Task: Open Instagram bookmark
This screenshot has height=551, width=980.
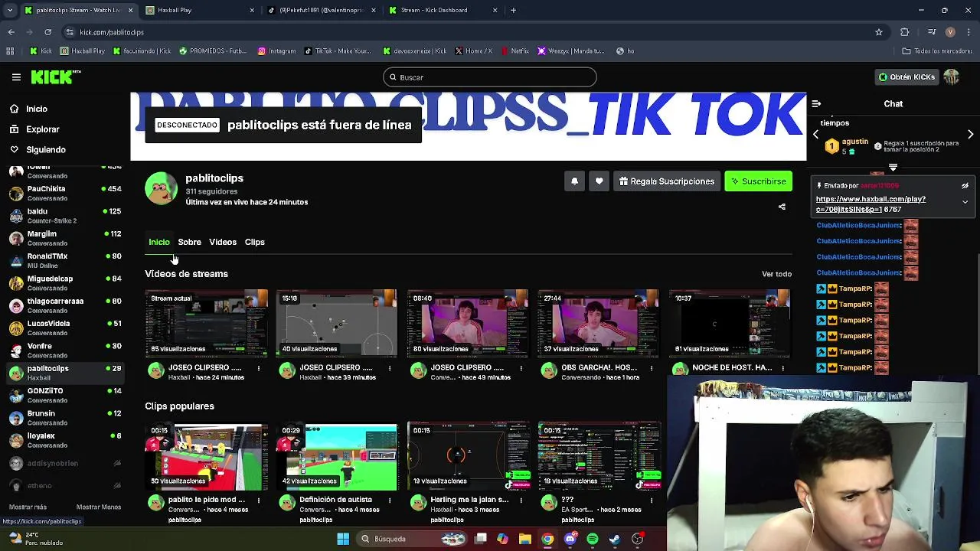Action: [276, 51]
